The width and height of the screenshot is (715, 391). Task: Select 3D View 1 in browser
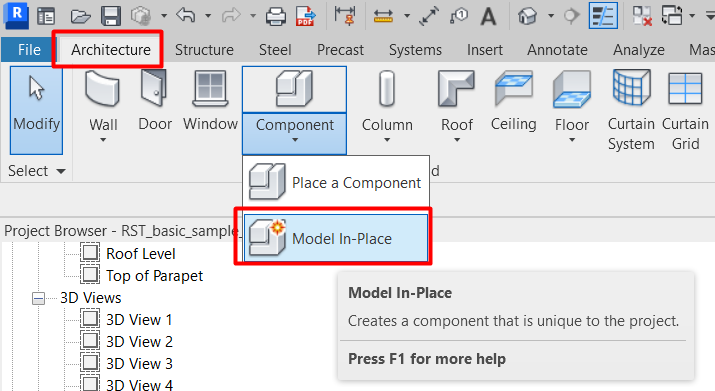click(139, 320)
